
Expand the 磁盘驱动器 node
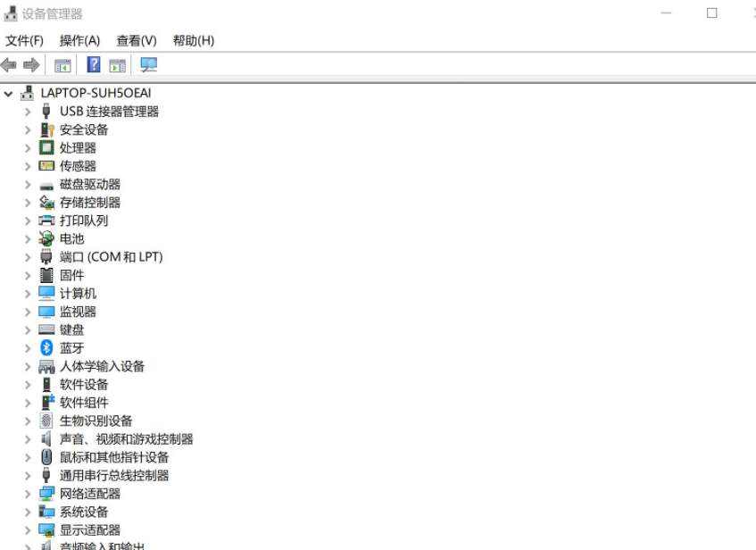click(28, 184)
